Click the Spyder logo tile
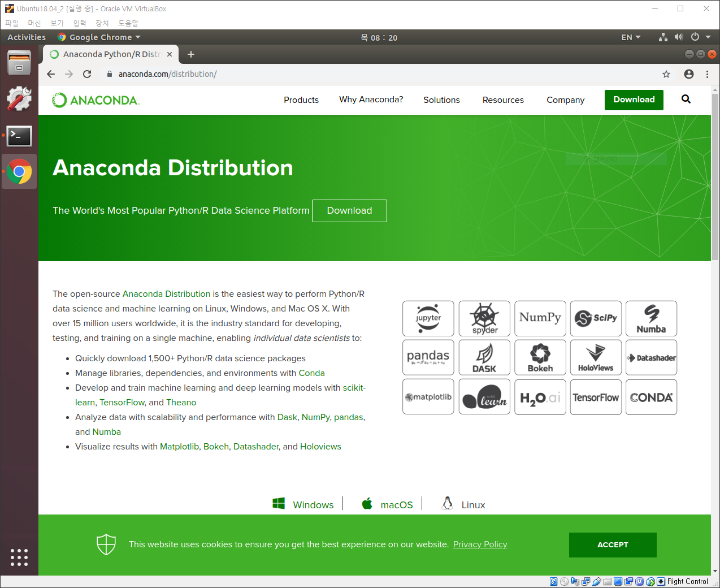 pos(484,318)
